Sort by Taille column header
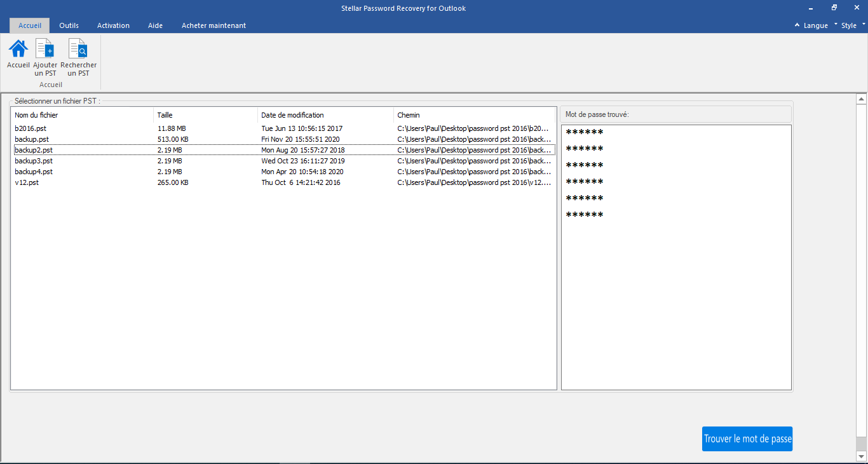This screenshot has width=868, height=464. pyautogui.click(x=206, y=115)
